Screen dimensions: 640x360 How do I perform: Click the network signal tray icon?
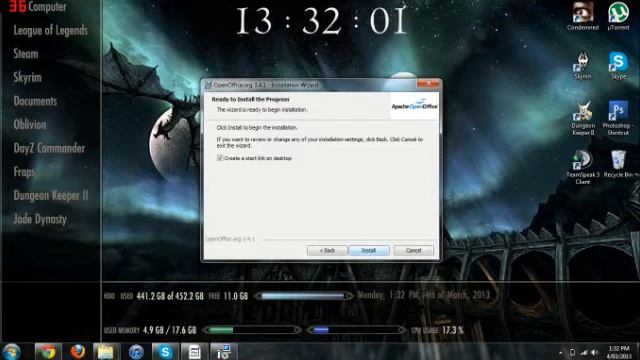pos(584,352)
